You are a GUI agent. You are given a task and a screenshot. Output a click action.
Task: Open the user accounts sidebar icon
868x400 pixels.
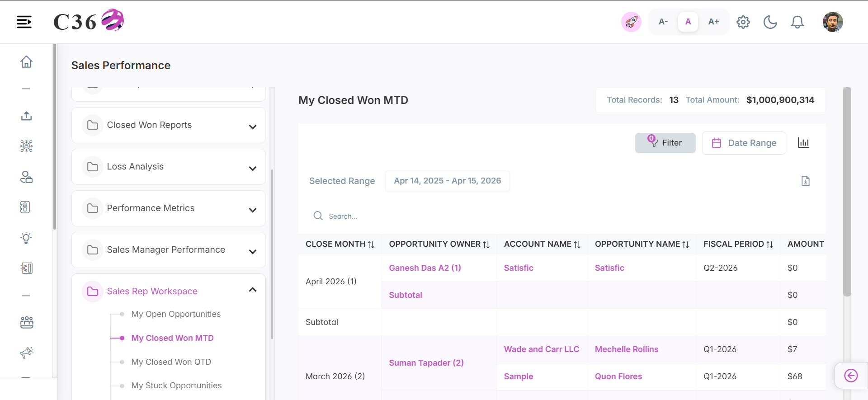[x=26, y=177]
